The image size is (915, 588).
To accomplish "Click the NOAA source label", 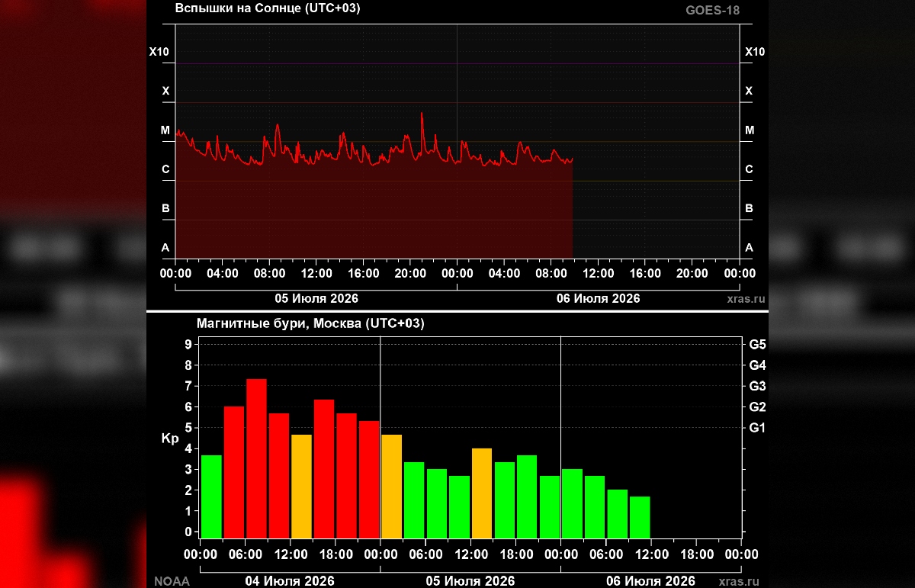I will [x=172, y=581].
